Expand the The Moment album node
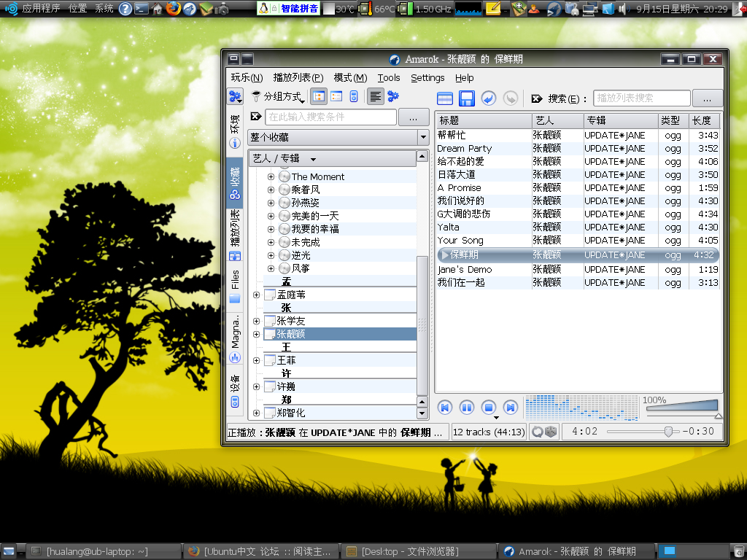 271,176
